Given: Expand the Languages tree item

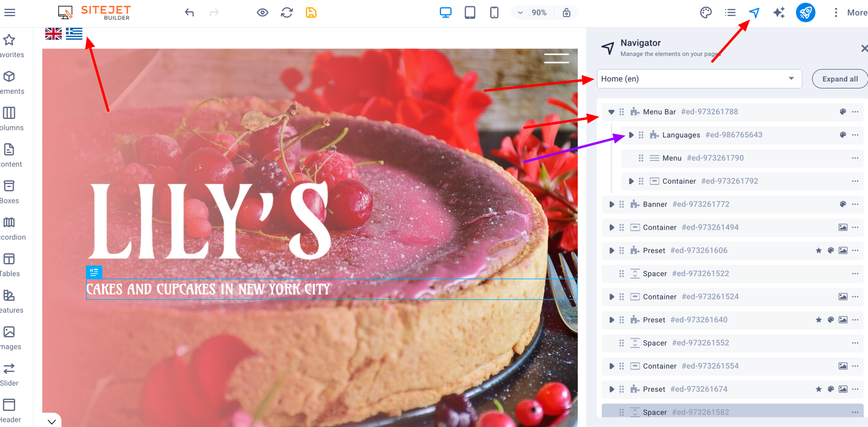Looking at the screenshot, I should [x=631, y=135].
